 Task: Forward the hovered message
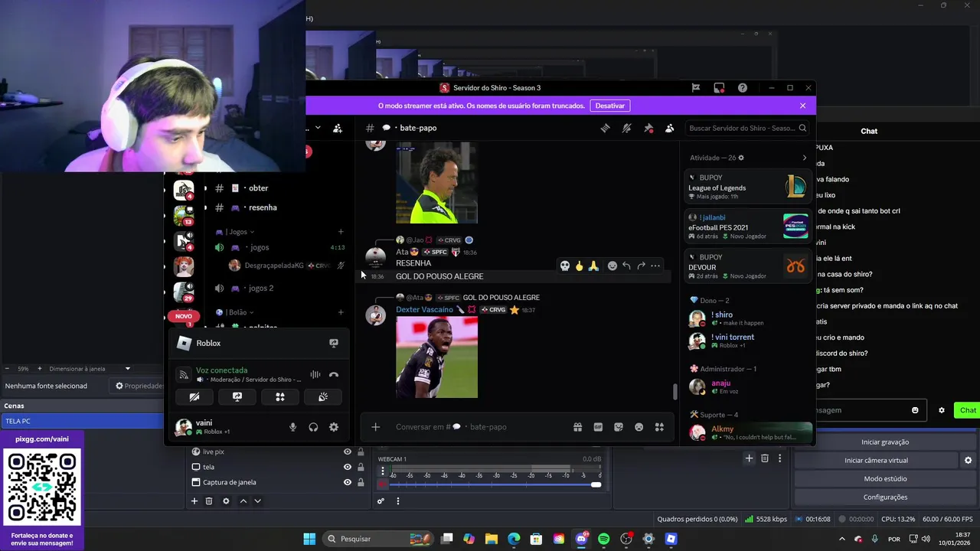click(641, 266)
